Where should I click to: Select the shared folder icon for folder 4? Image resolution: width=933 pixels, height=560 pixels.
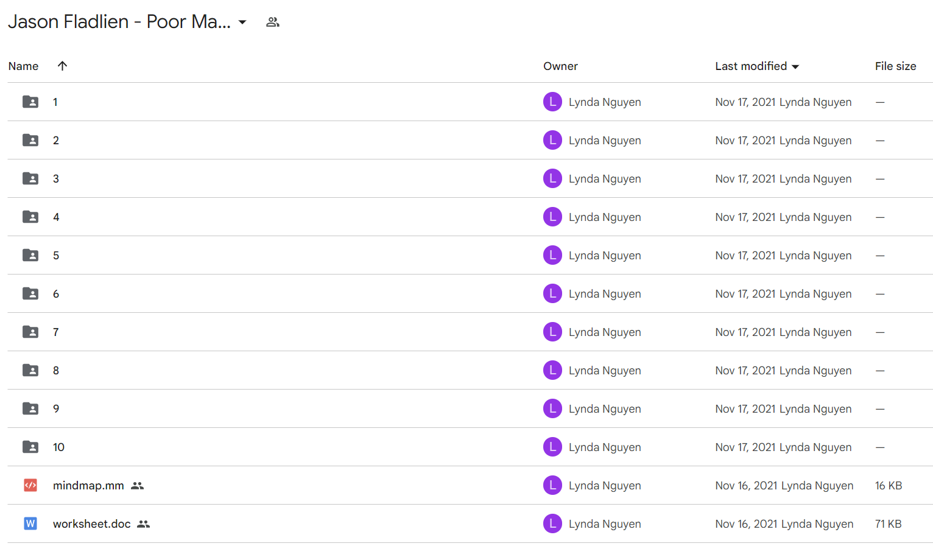(30, 217)
